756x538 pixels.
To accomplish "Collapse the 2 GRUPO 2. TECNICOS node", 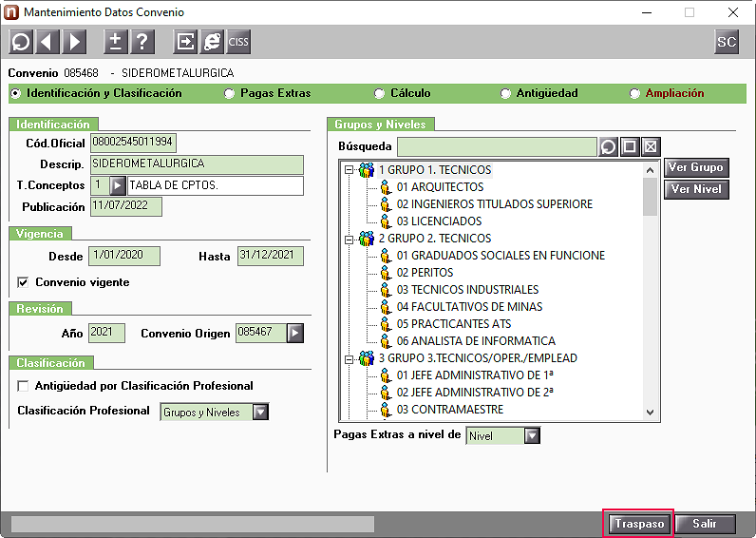I will point(349,239).
